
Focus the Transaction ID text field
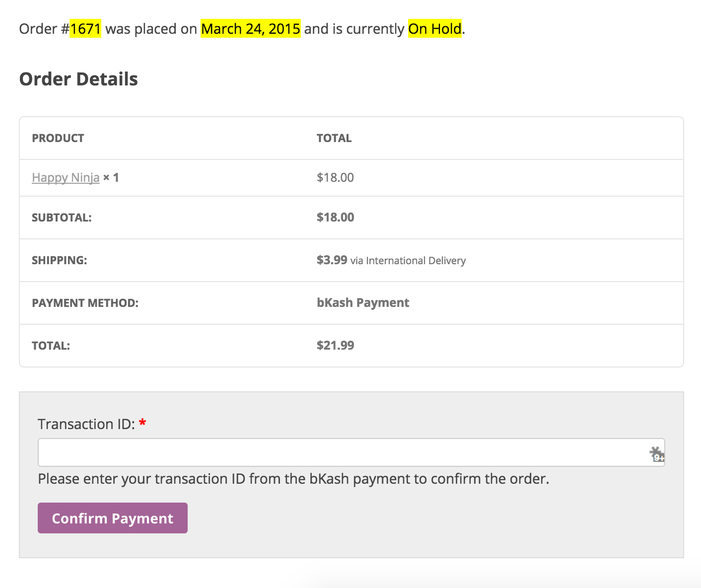coord(343,452)
